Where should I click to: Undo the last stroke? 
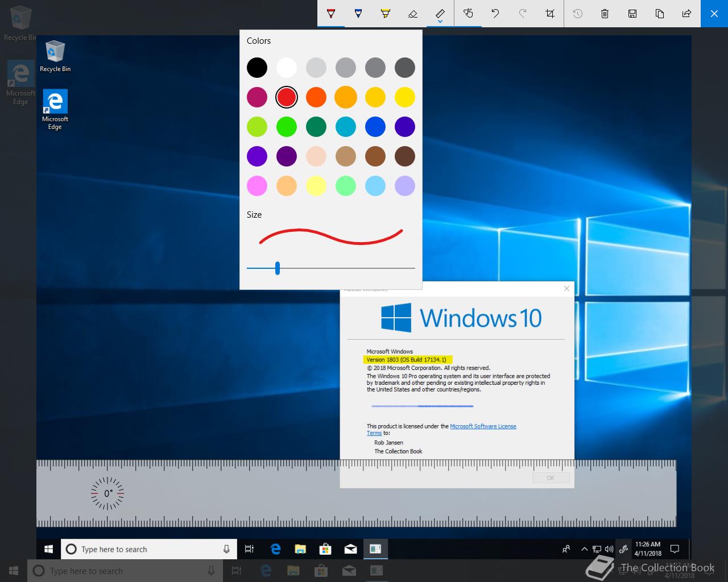coord(495,13)
